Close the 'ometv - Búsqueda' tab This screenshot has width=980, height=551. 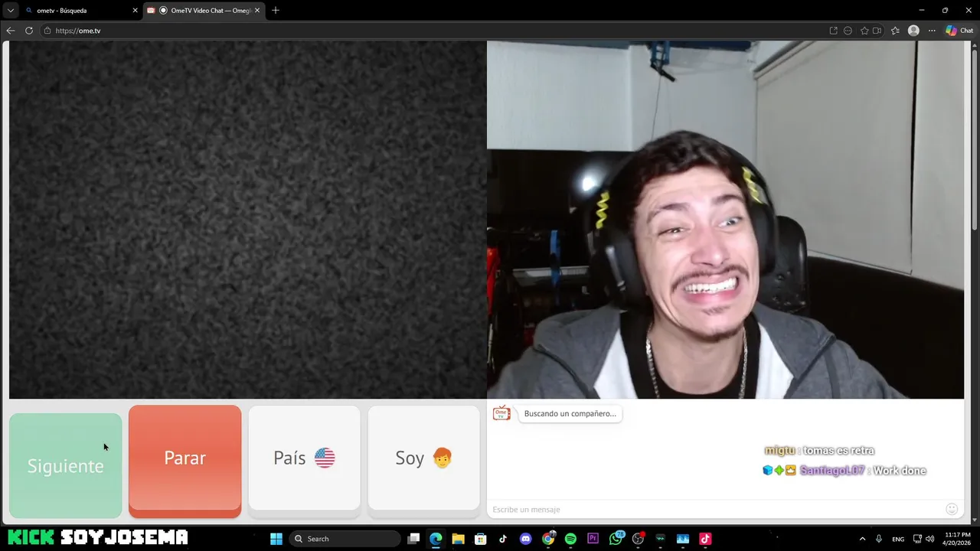pos(136,11)
